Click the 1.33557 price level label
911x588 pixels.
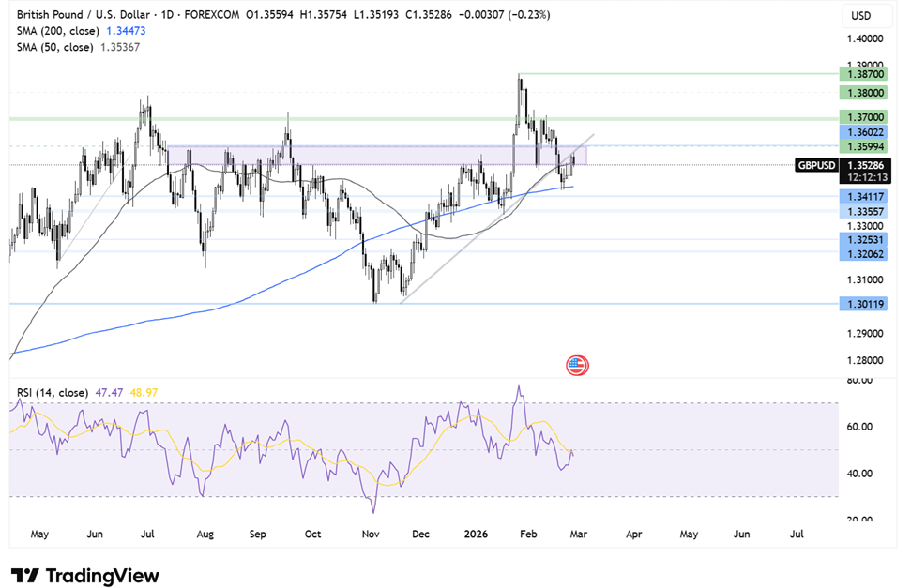(x=863, y=212)
